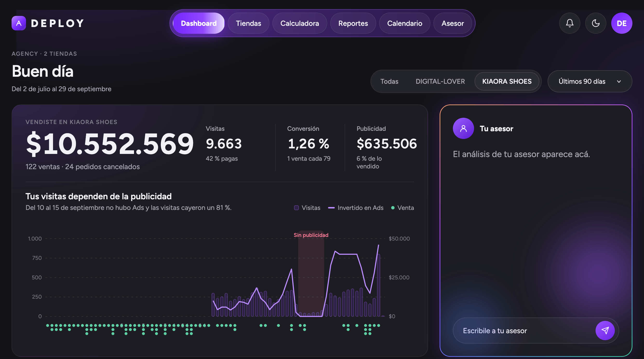Click the Sin publicidad chart marker
This screenshot has width=644, height=359.
click(311, 235)
